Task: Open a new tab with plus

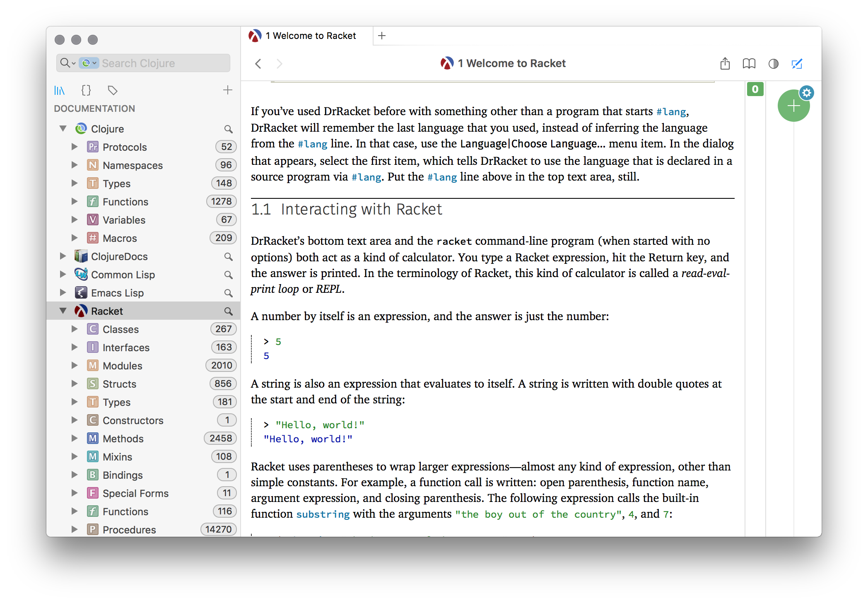Action: click(382, 36)
